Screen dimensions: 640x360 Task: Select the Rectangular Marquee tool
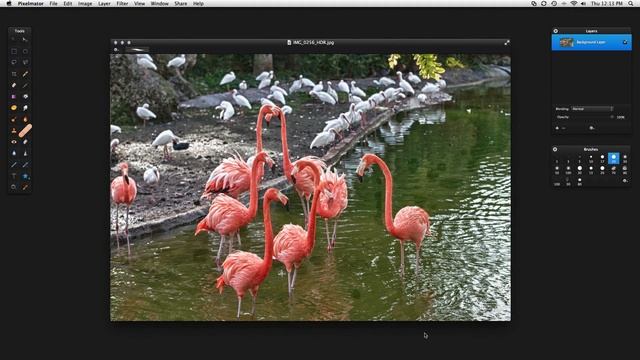14,51
